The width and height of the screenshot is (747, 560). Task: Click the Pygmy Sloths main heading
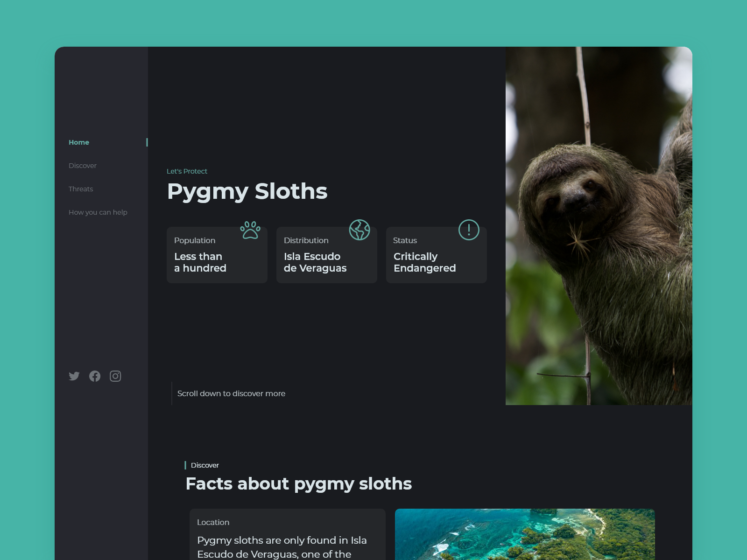point(247,191)
